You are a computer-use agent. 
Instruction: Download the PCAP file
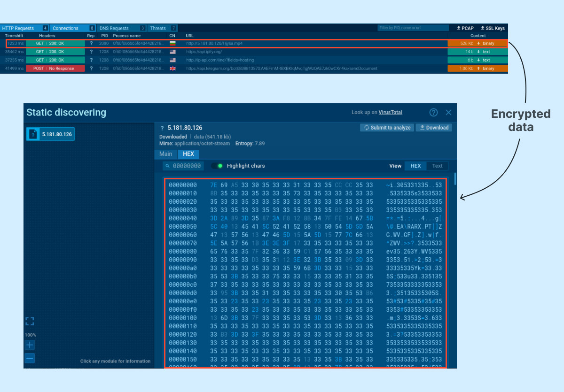[x=465, y=28]
